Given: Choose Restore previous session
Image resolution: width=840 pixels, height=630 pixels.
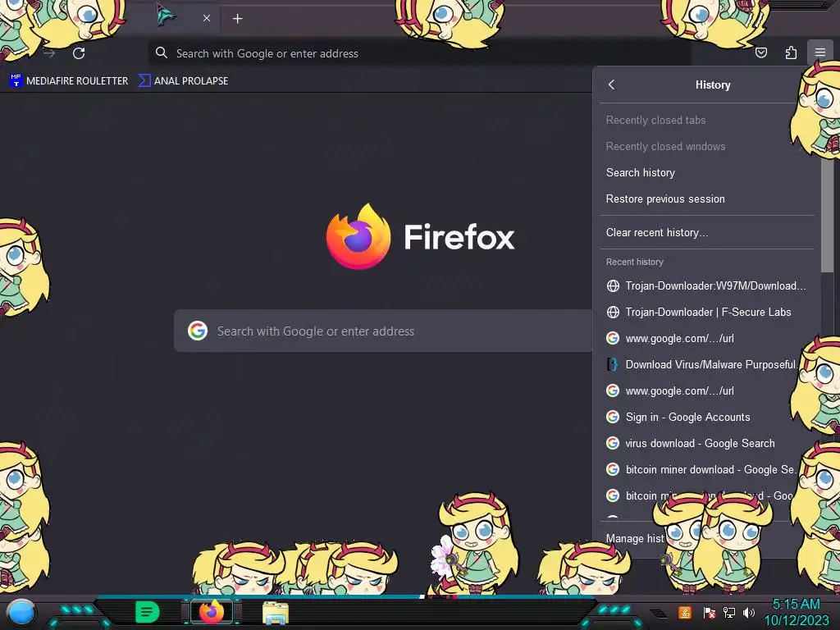Looking at the screenshot, I should (x=707, y=199).
